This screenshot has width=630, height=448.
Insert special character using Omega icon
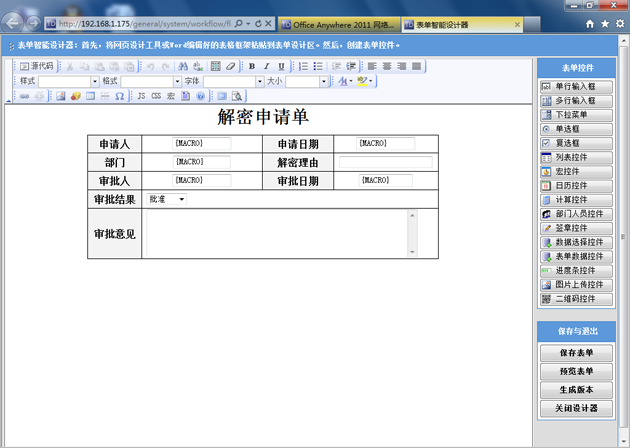120,96
